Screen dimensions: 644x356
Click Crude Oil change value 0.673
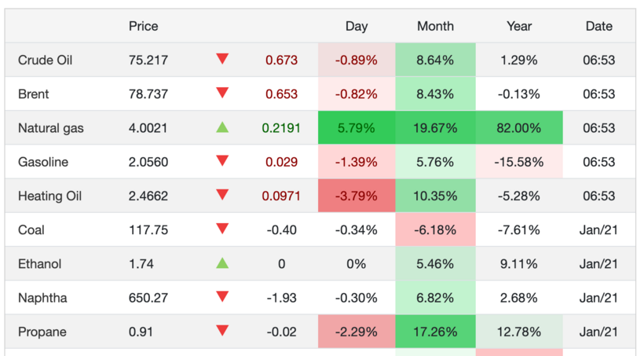pos(281,60)
